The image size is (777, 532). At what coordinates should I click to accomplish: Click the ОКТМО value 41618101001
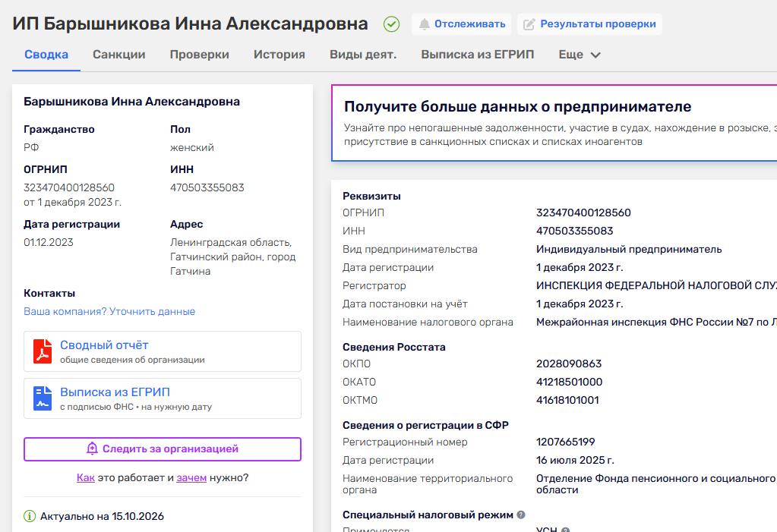point(567,400)
